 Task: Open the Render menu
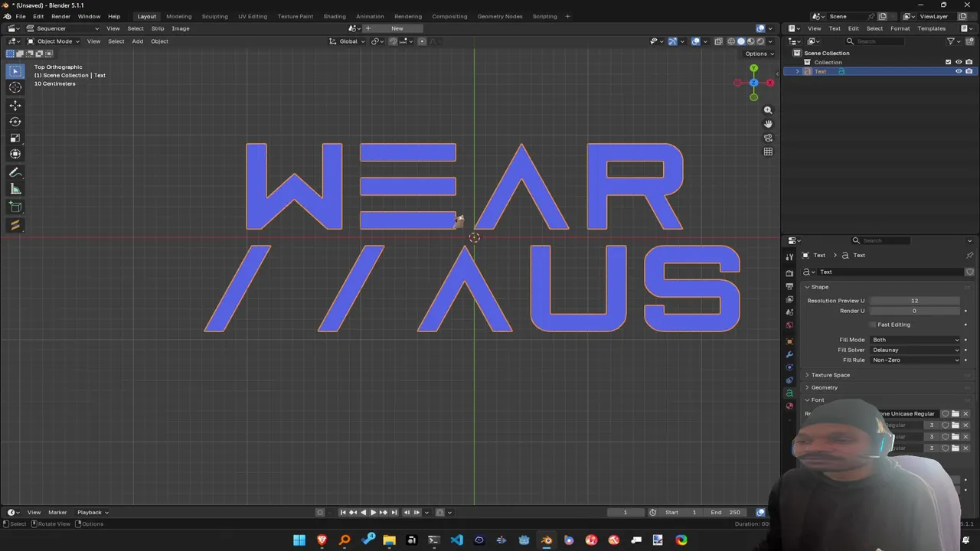tap(60, 16)
